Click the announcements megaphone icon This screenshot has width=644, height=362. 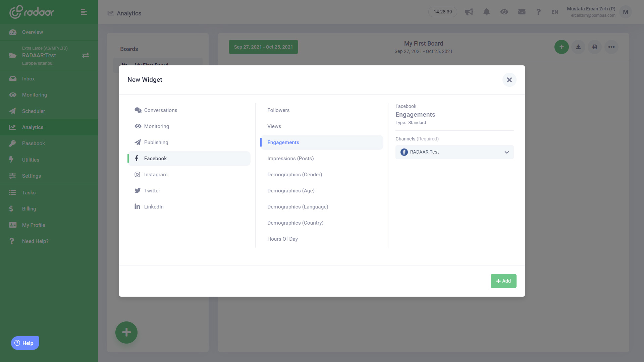469,12
